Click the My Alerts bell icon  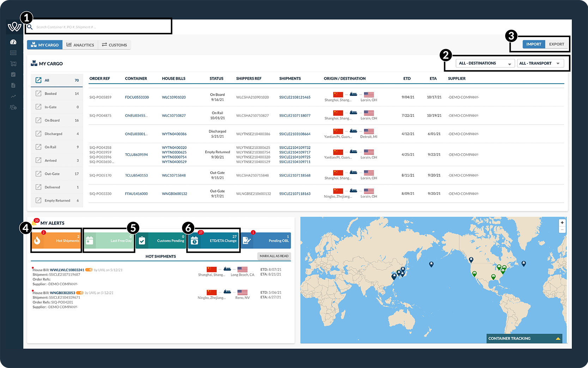[35, 223]
